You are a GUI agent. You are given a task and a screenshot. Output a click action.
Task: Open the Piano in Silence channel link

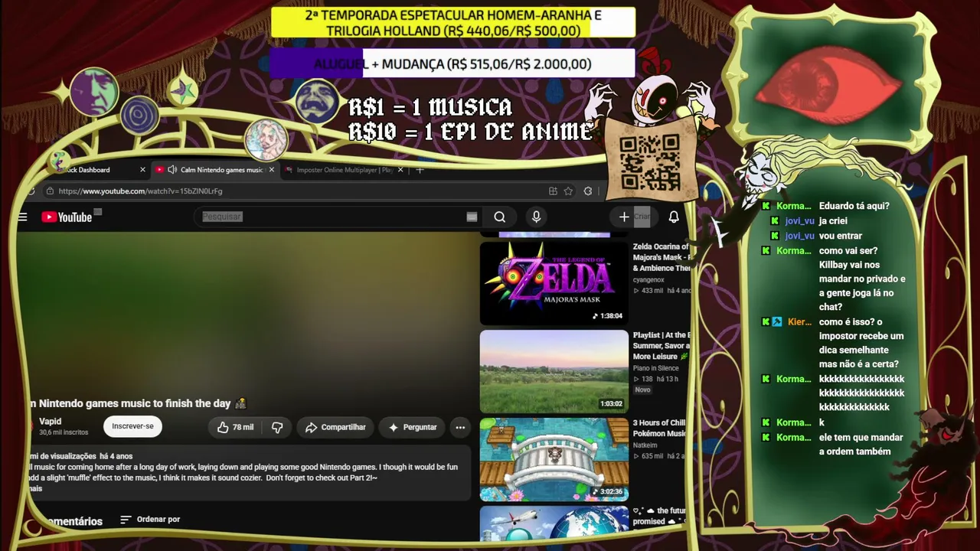656,368
